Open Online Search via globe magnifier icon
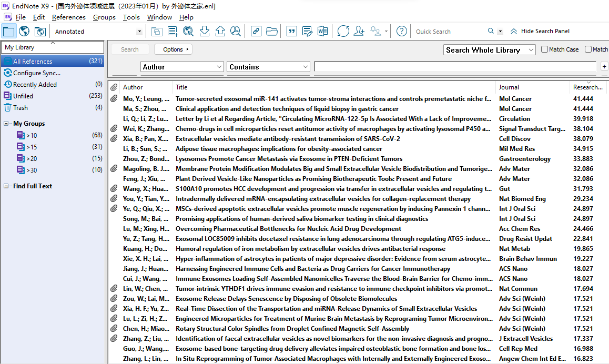This screenshot has height=364, width=609. pyautogui.click(x=188, y=31)
